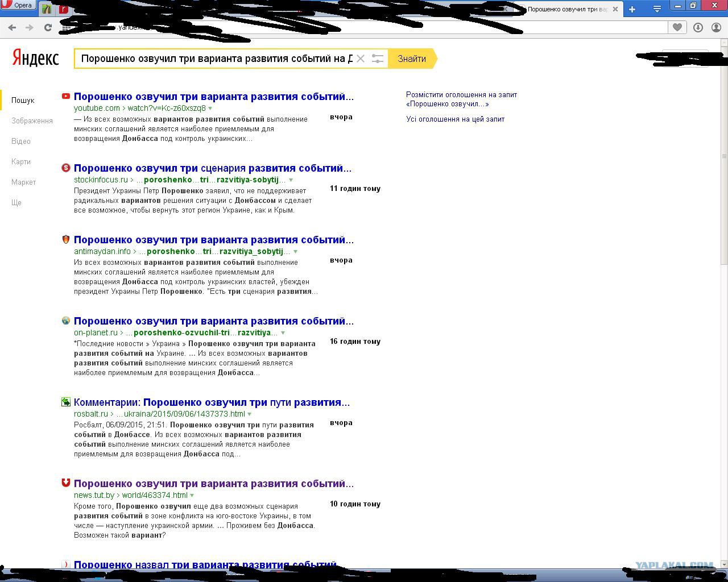728x582 pixels.
Task: Open the rosbalt.ru Комментарии result link
Action: (x=212, y=402)
